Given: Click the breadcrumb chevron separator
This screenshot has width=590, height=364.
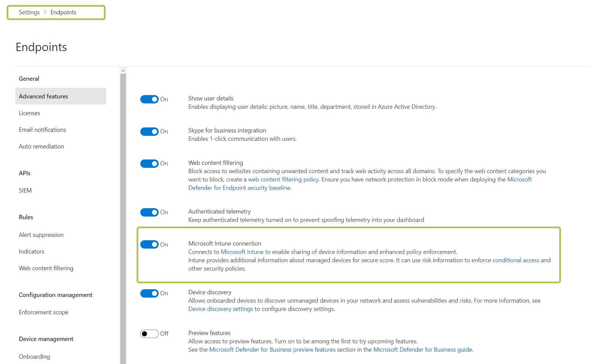Looking at the screenshot, I should coord(45,12).
